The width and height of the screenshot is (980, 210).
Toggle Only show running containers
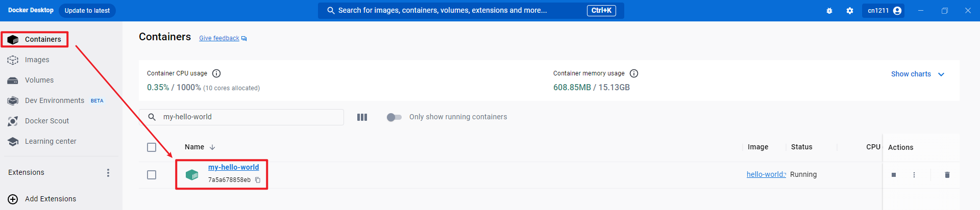(394, 117)
